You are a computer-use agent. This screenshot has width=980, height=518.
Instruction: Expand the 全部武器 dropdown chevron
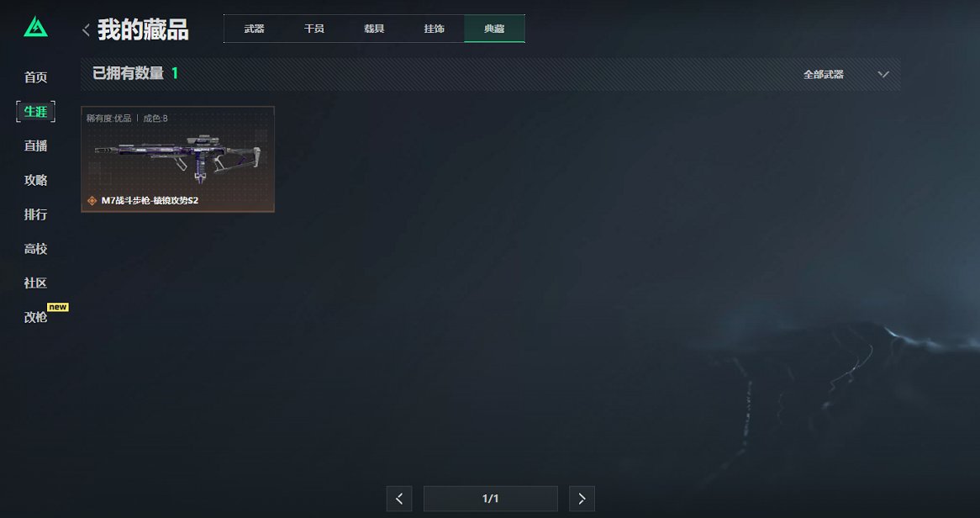coord(883,75)
